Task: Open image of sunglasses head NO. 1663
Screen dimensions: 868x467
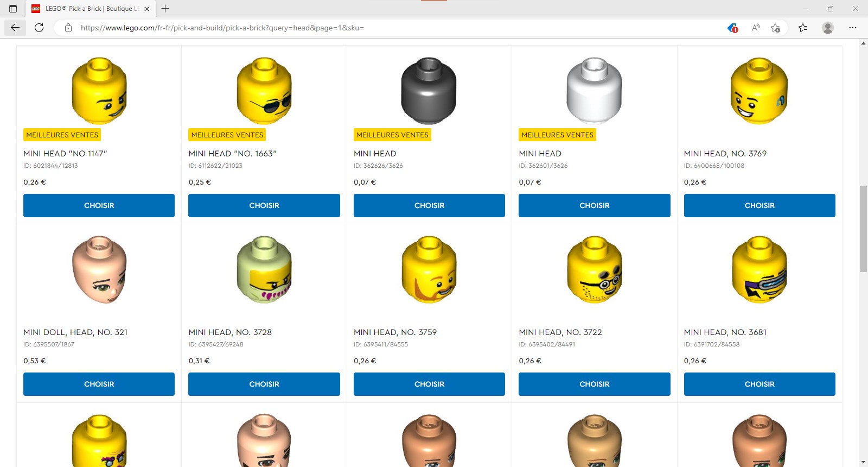Action: [x=264, y=91]
